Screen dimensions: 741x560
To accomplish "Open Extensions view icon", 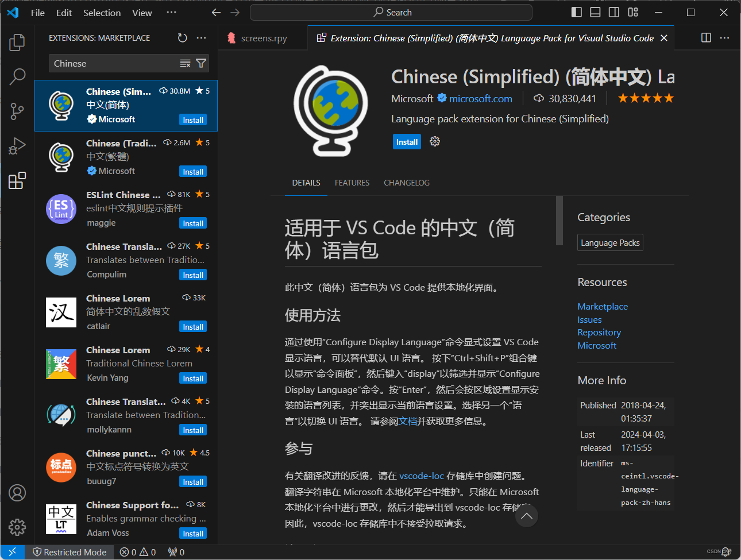I will [17, 180].
